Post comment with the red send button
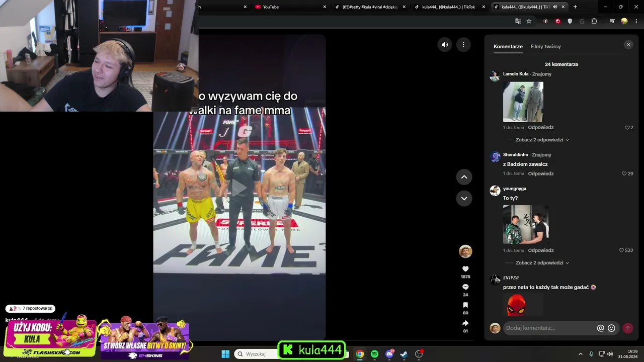 click(x=628, y=328)
